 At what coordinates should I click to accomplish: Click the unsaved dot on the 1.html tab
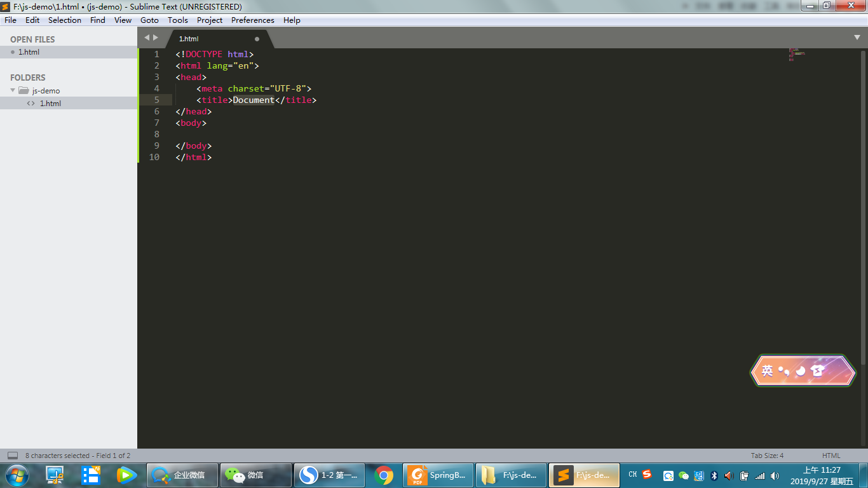coord(257,39)
